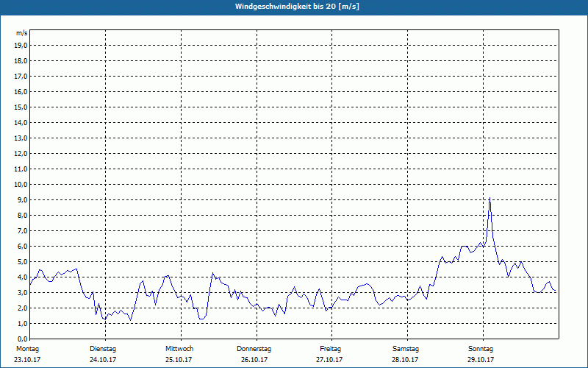Click the 19,0 y-axis label
This screenshot has width=588, height=368.
21,46
